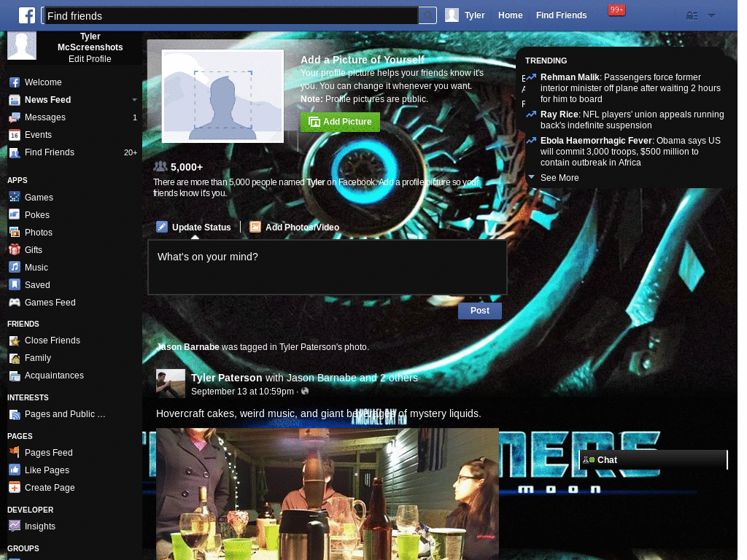Click the Edit Profile link
747x560 pixels.
click(90, 59)
